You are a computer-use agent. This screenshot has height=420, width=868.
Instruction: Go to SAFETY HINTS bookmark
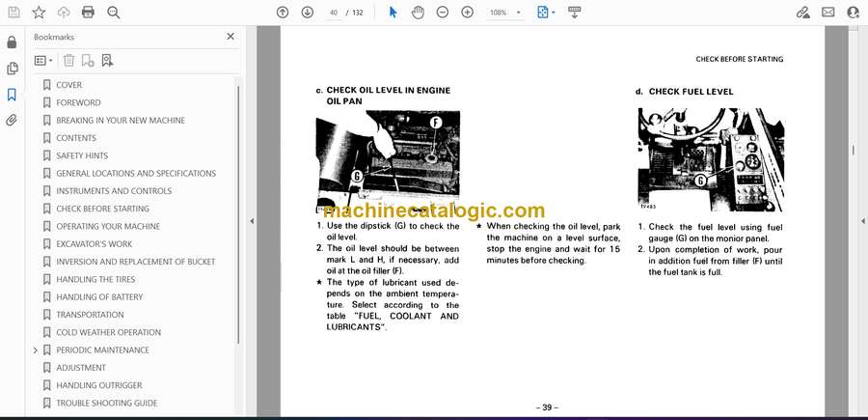82,155
